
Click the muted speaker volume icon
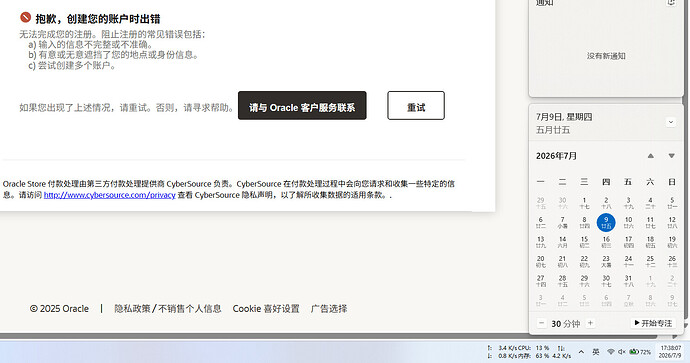click(622, 352)
